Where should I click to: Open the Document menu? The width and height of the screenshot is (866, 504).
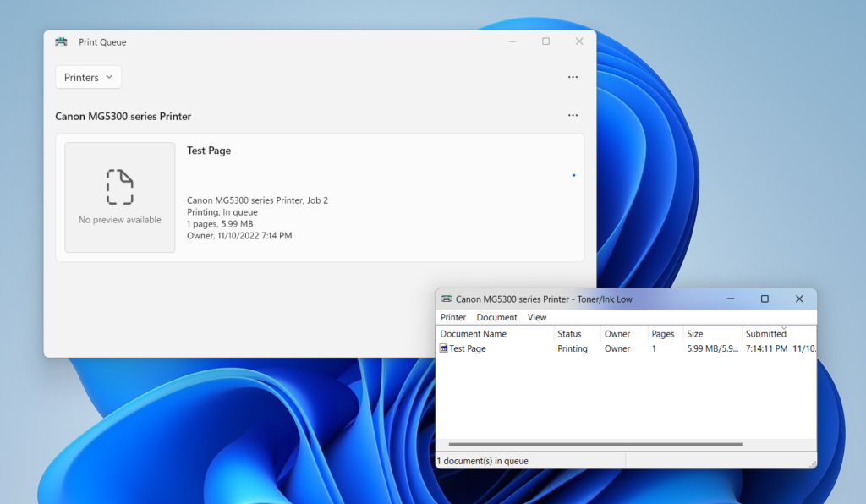(496, 317)
